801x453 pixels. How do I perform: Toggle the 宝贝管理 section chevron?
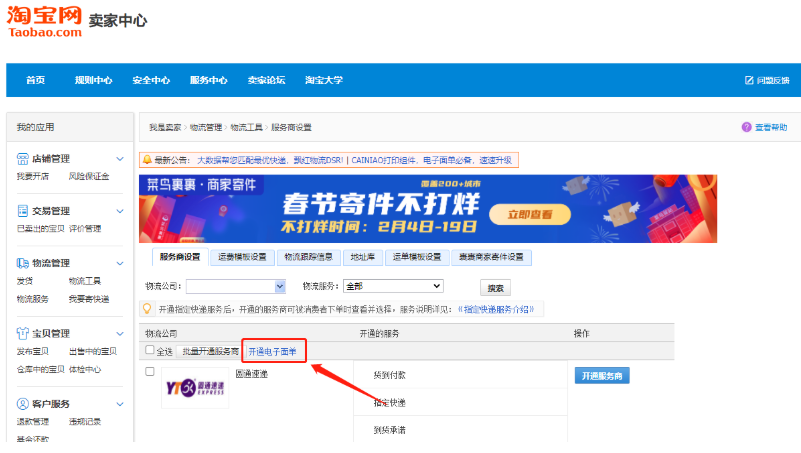click(120, 333)
